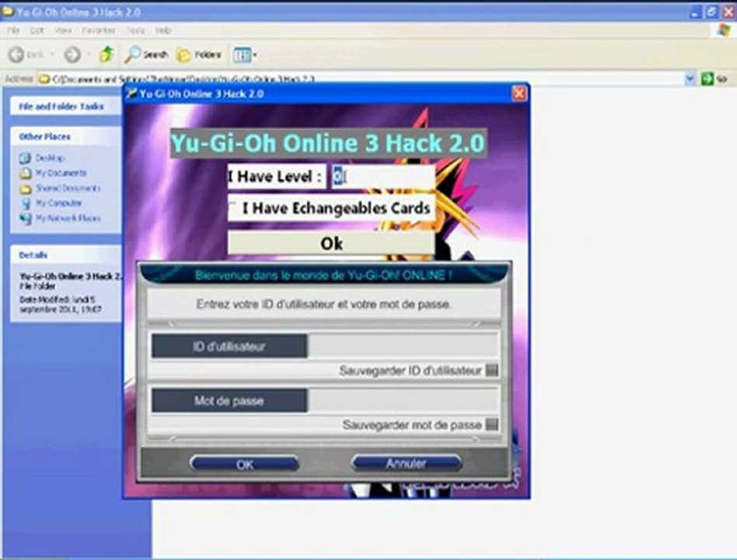737x560 pixels.
Task: Open the Edit menu
Action: tap(37, 30)
